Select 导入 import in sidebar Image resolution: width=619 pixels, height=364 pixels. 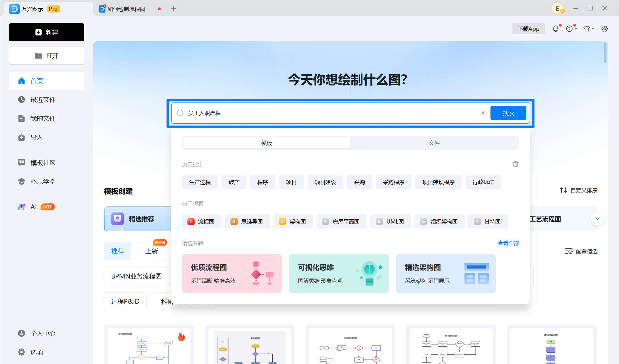(x=47, y=137)
